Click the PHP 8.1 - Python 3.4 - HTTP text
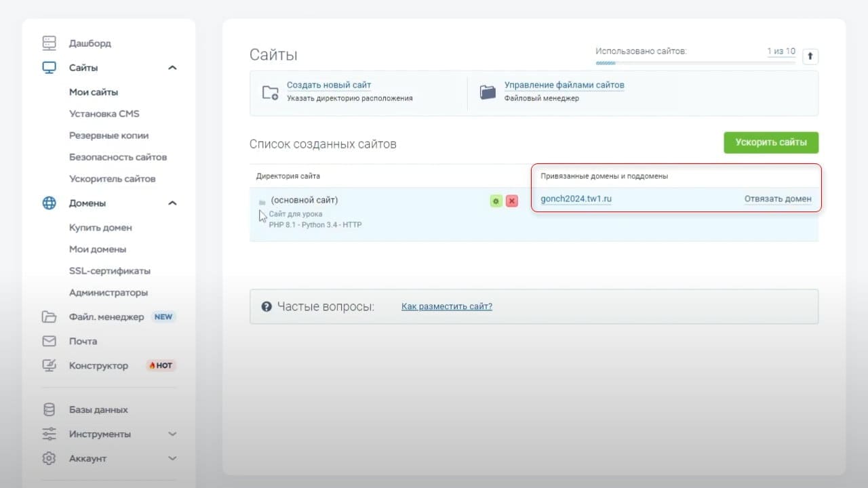 (315, 224)
